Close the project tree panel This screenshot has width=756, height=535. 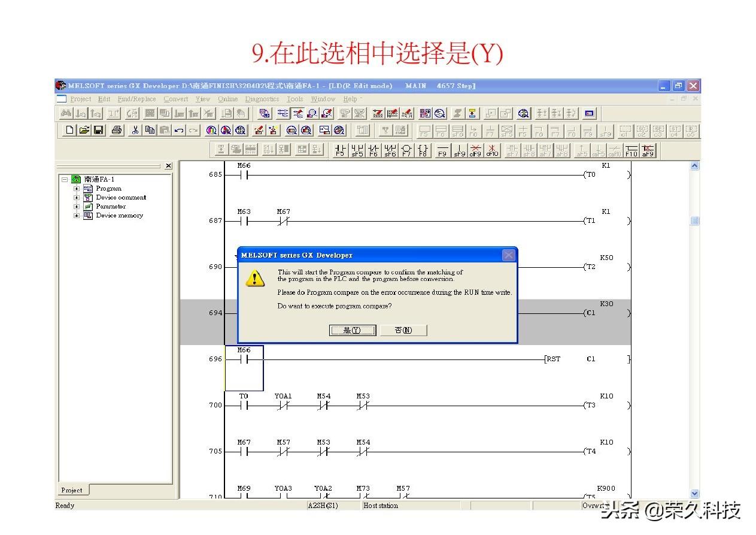tap(168, 166)
